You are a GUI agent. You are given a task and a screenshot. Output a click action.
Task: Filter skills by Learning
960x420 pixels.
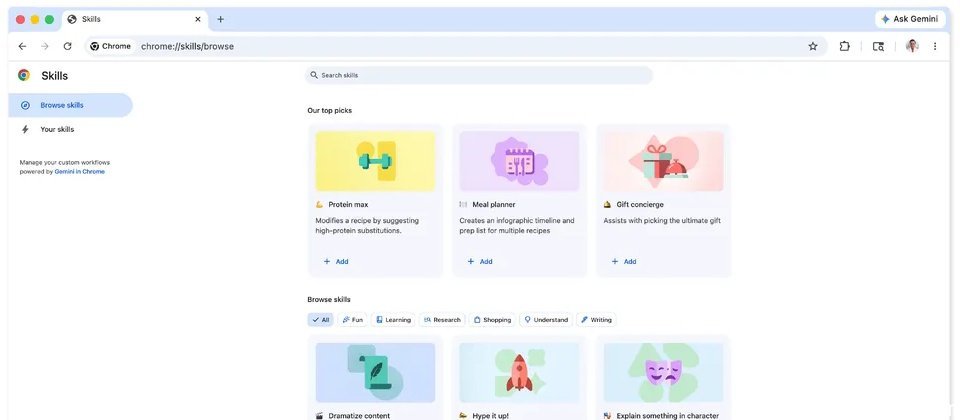click(393, 320)
